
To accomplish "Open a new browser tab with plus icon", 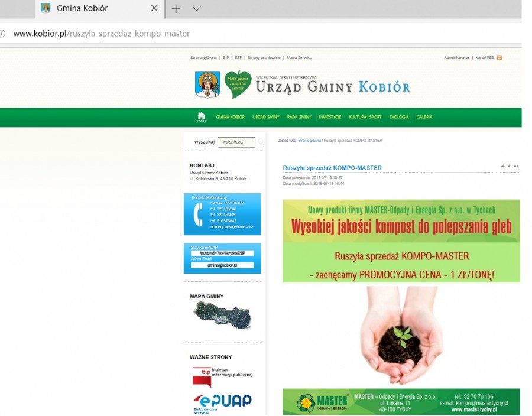I will point(176,8).
